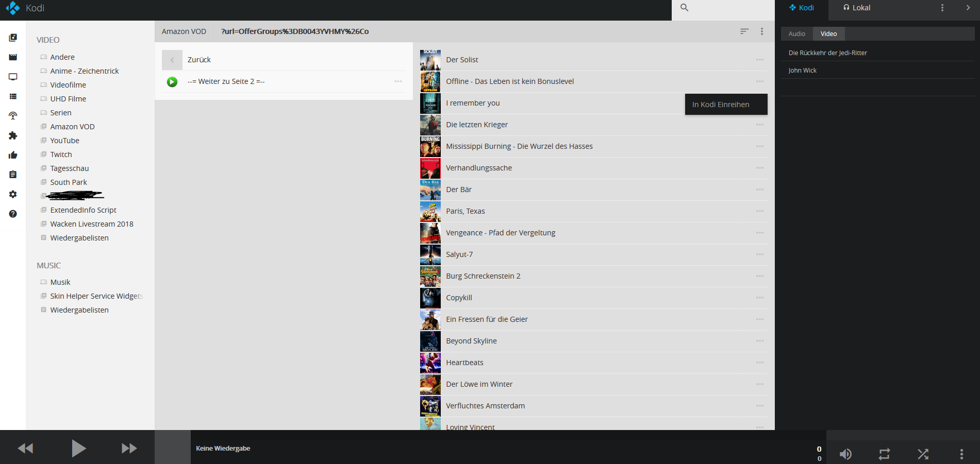This screenshot has width=980, height=464.
Task: Open options dots for Mississippi Burning
Action: 760,146
